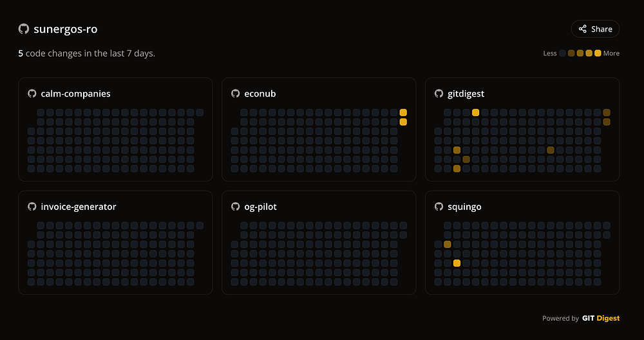Click the brightest legend swatch beside More
Image resolution: width=644 pixels, height=340 pixels.
pos(598,53)
